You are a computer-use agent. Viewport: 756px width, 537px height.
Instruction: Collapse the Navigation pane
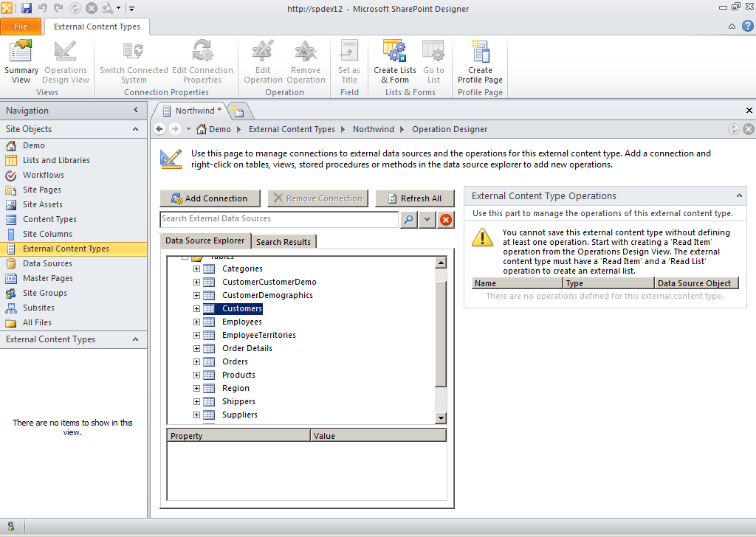tap(136, 111)
